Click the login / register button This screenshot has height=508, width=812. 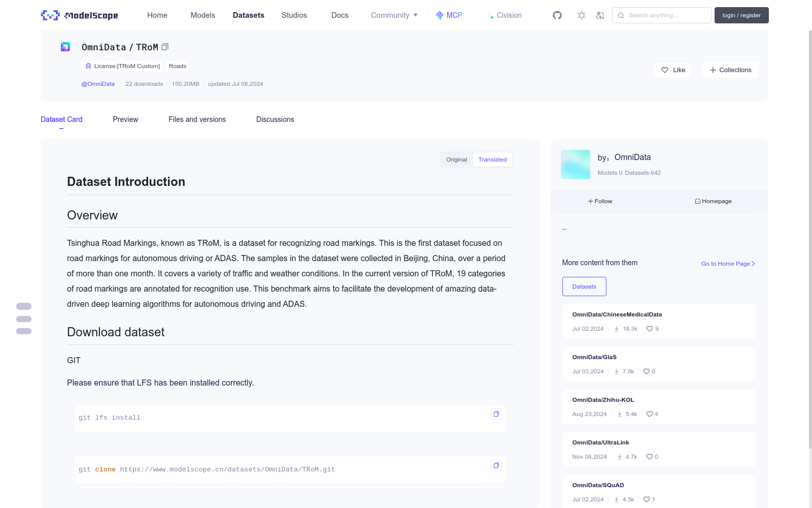click(741, 15)
